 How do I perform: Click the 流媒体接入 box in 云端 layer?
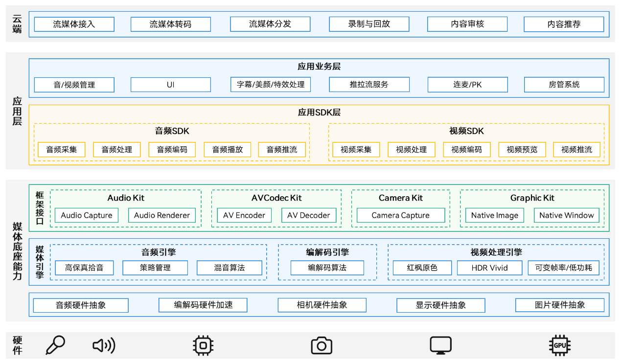[73, 23]
